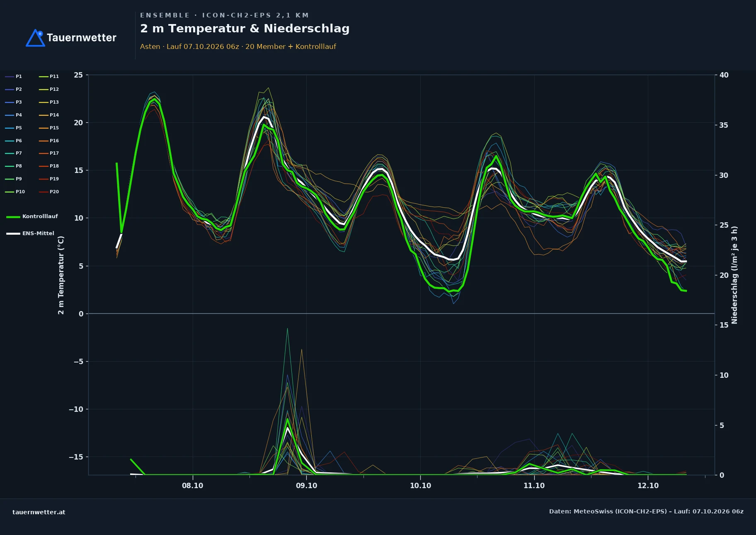Select the P16 legend entry

click(x=49, y=141)
